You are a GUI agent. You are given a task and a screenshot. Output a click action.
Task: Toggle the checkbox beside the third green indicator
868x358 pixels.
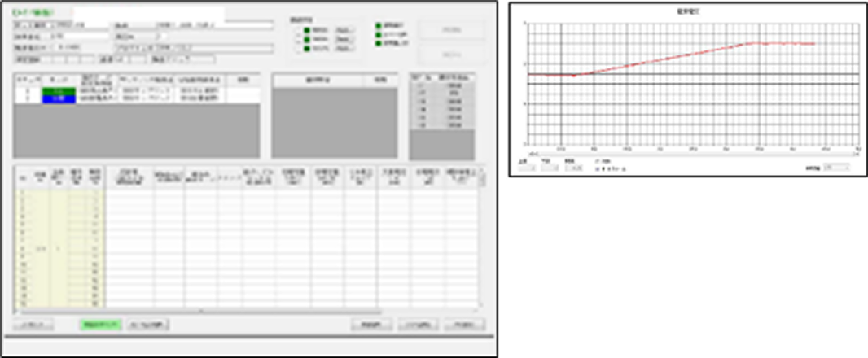click(297, 49)
